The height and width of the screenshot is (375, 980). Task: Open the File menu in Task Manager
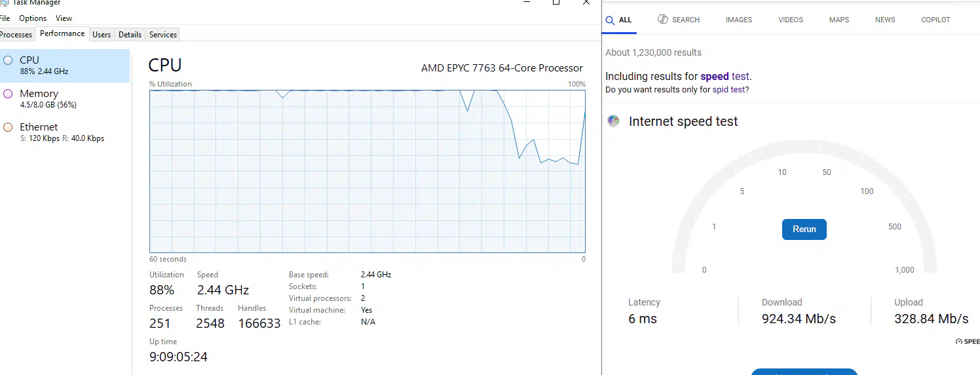click(x=5, y=18)
